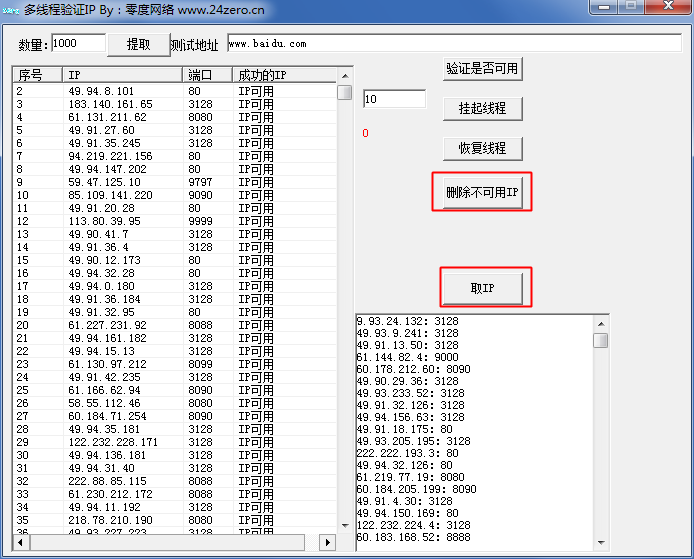Select row with IP 113.80.39.95
694x559 pixels.
point(175,221)
